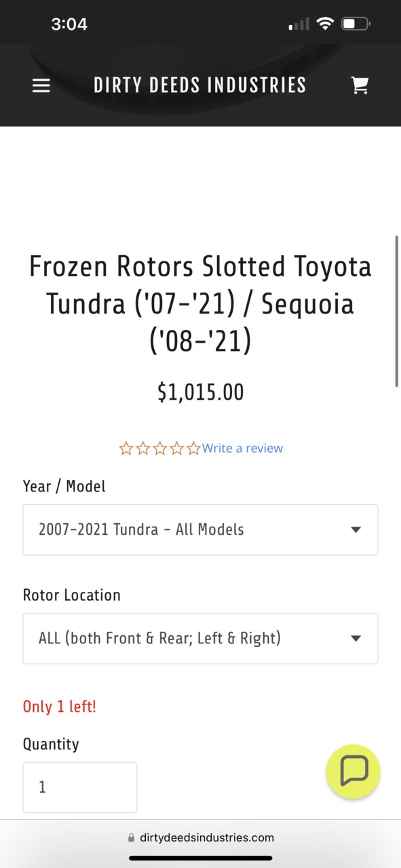Click the Quantity input field
This screenshot has width=401, height=868.
click(80, 787)
